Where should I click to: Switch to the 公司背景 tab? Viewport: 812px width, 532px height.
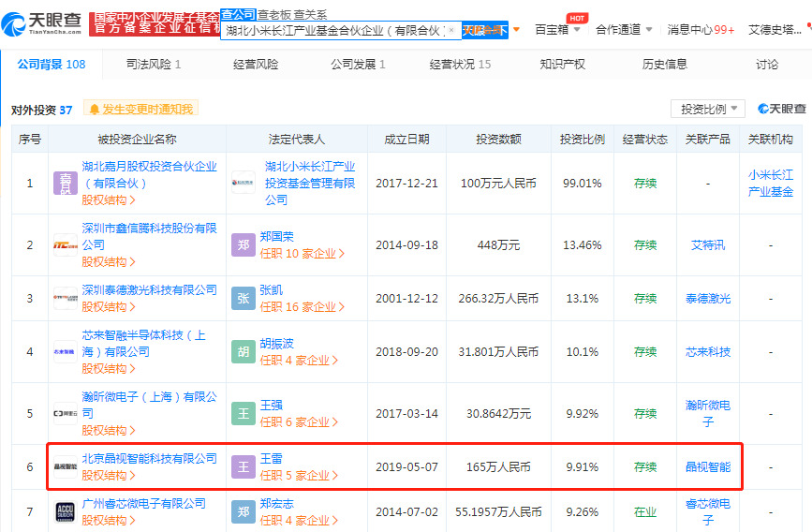(x=52, y=65)
